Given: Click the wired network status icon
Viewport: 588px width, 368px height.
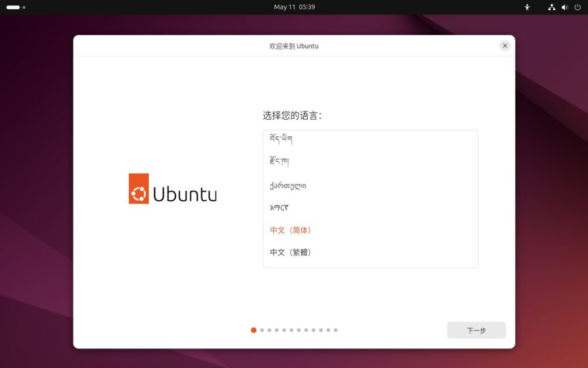Looking at the screenshot, I should 552,7.
